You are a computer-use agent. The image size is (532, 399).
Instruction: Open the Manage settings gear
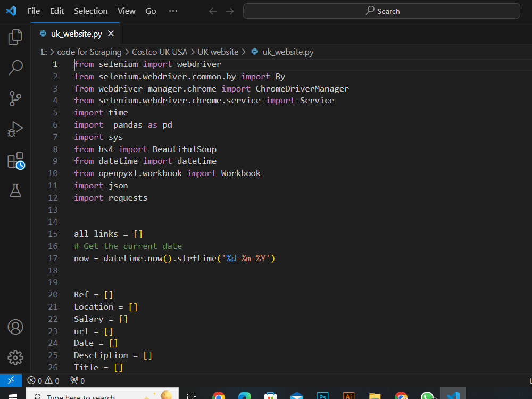15,358
